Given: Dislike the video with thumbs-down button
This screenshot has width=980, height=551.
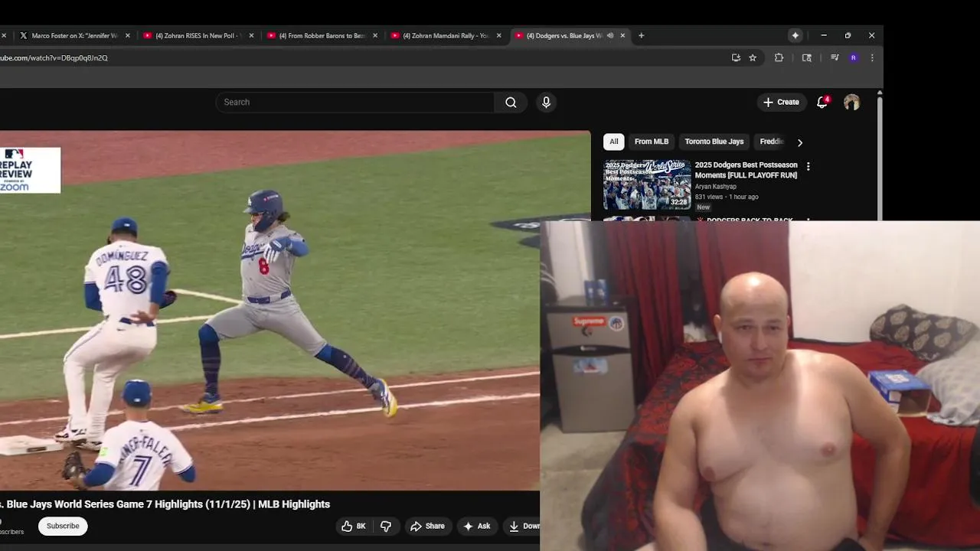Looking at the screenshot, I should tap(386, 526).
